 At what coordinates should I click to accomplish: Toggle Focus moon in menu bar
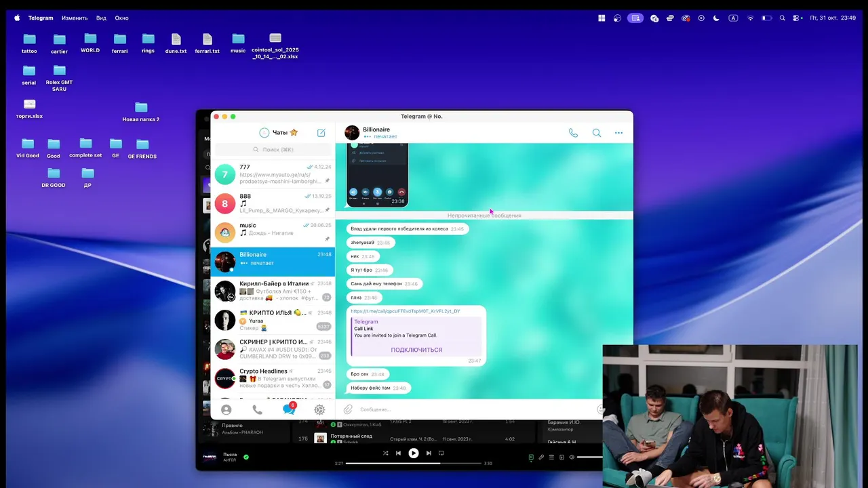[x=716, y=18]
